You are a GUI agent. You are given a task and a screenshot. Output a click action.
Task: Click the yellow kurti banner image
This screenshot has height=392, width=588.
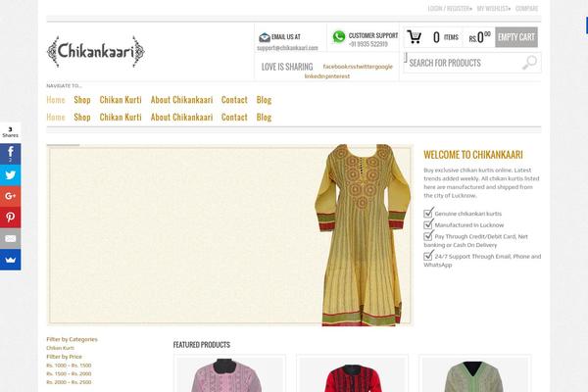(x=229, y=235)
